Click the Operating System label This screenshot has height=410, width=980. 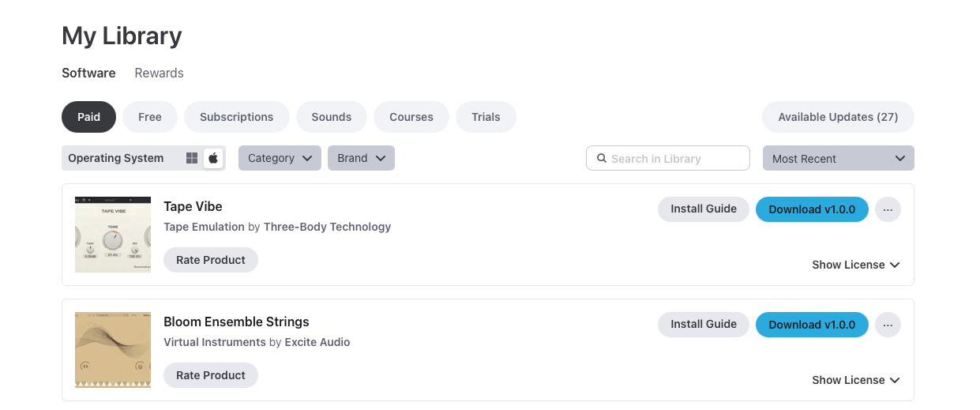116,158
